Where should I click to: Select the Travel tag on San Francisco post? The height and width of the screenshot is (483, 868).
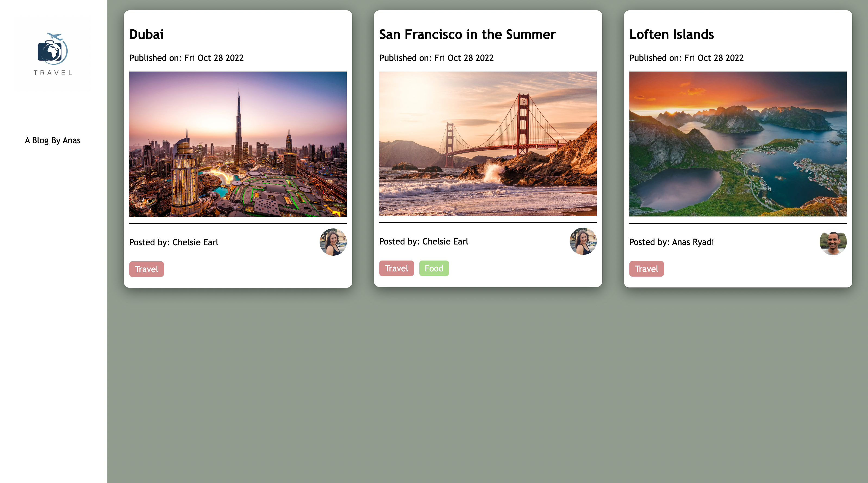pos(396,268)
